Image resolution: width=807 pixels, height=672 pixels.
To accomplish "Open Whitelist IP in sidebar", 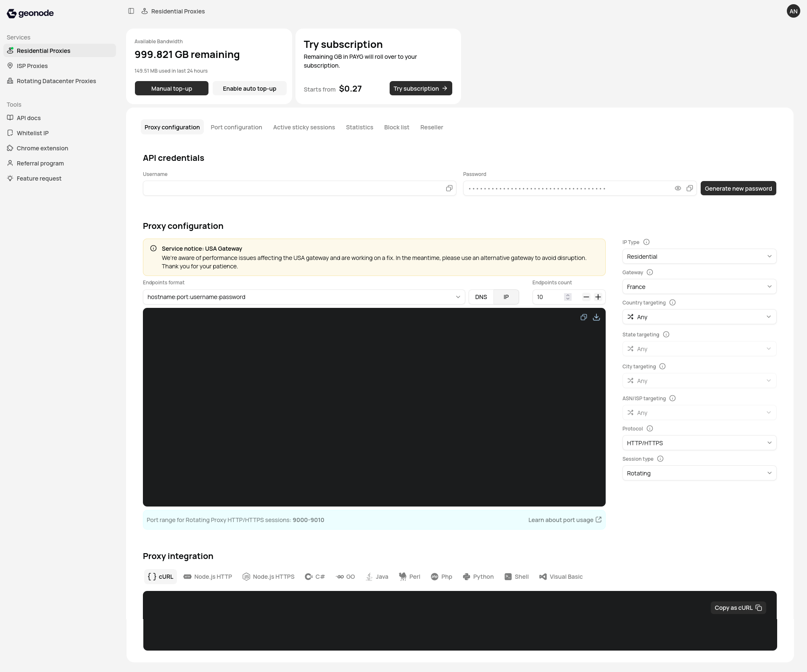I will tap(60, 133).
